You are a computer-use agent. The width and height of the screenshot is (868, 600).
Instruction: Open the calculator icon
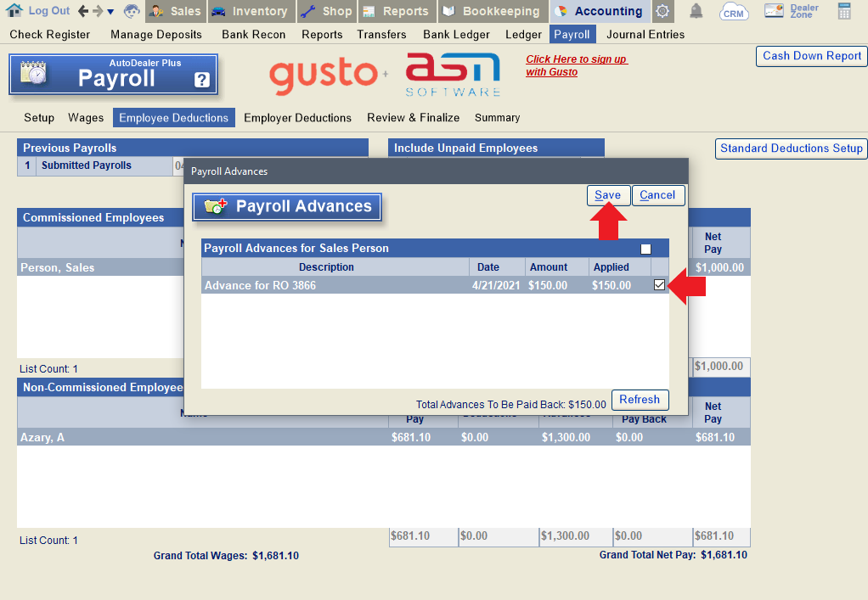844,11
